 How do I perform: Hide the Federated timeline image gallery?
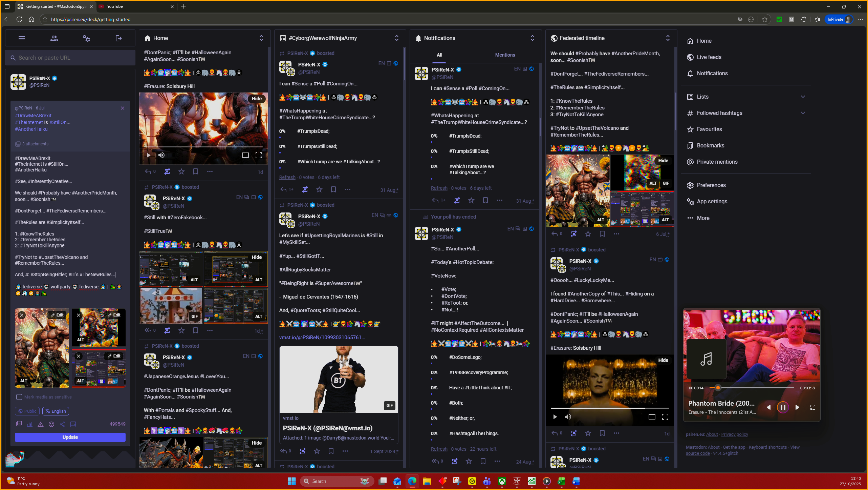click(663, 161)
